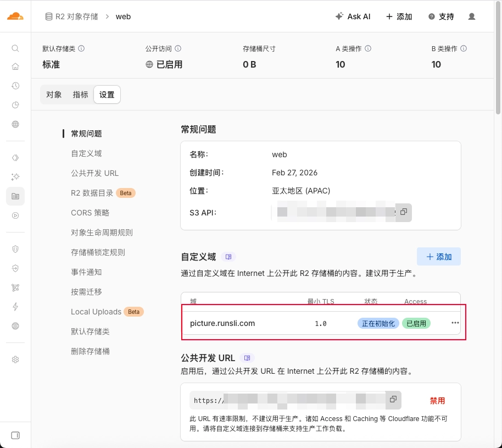Switch to the 对象 tab
The width and height of the screenshot is (502, 448).
54,95
